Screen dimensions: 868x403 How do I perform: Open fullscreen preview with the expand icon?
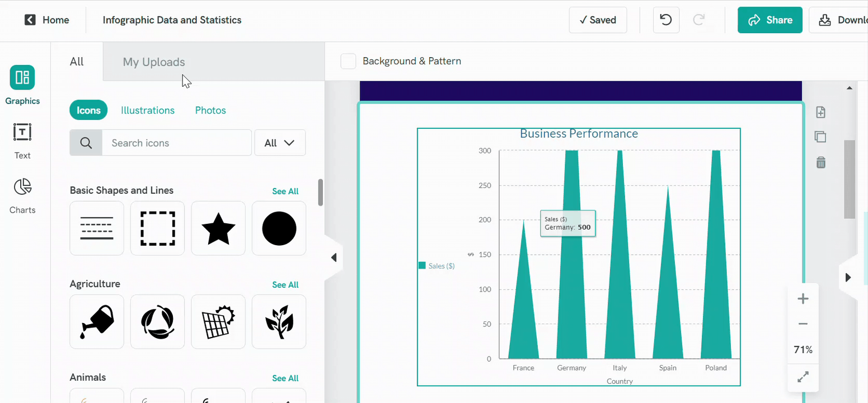click(803, 377)
